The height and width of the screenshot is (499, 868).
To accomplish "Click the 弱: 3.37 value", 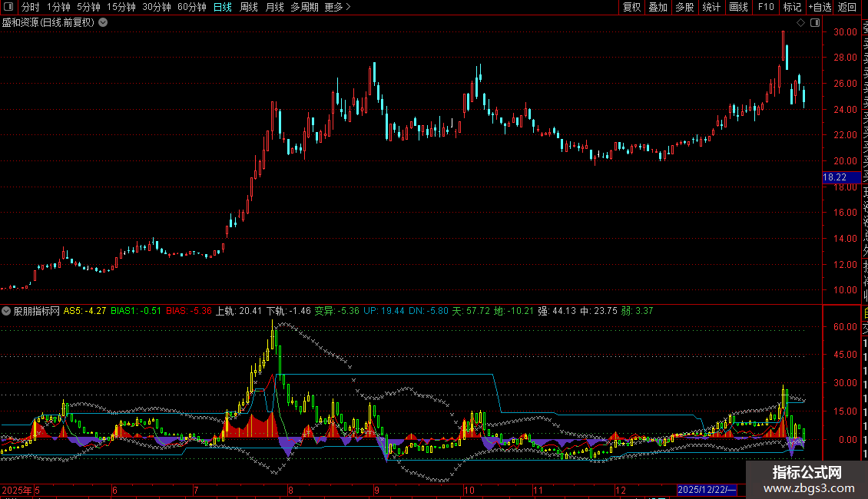I will pyautogui.click(x=637, y=311).
